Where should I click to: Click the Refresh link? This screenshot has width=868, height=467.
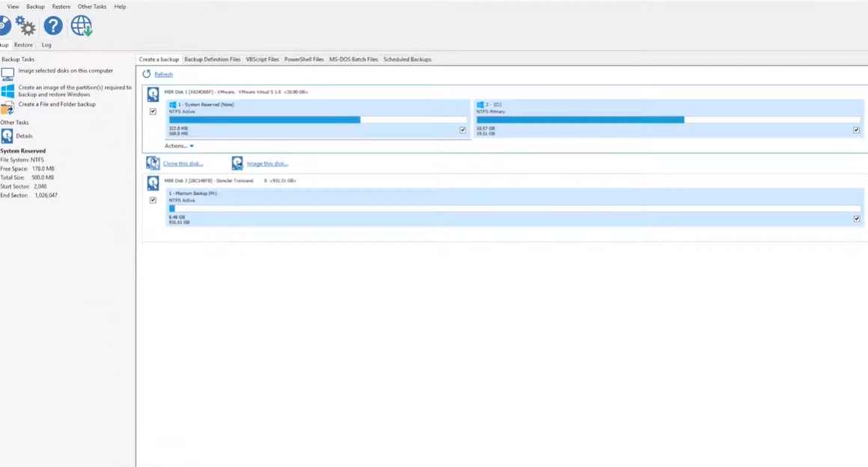coord(163,74)
